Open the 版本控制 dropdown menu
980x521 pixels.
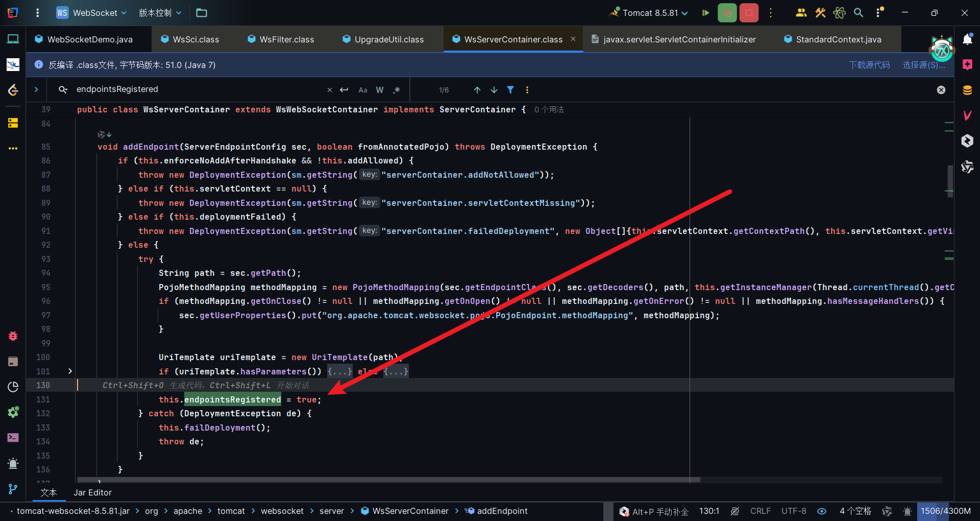click(160, 13)
